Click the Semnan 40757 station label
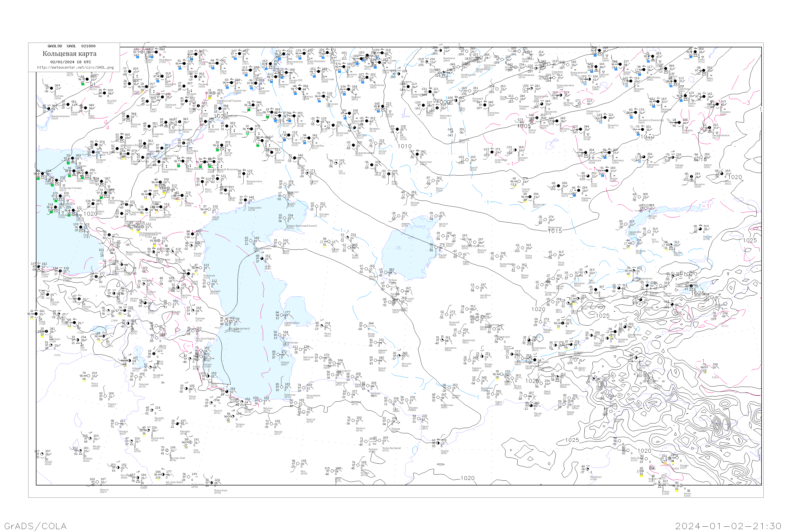798x532 pixels. coord(278,433)
